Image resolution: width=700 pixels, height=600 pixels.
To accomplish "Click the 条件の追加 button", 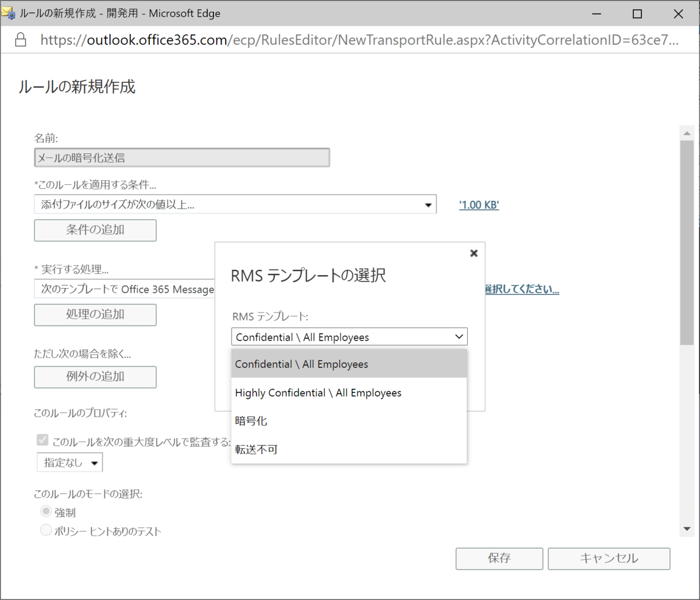I will click(95, 230).
